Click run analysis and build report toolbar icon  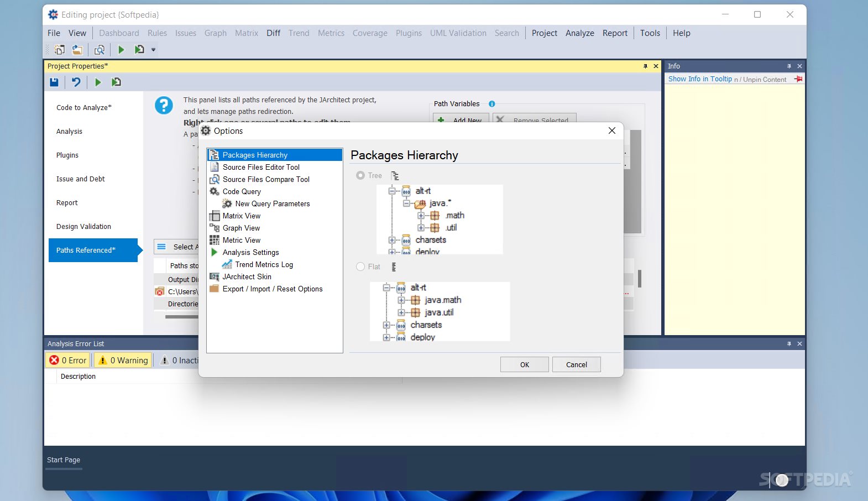139,50
